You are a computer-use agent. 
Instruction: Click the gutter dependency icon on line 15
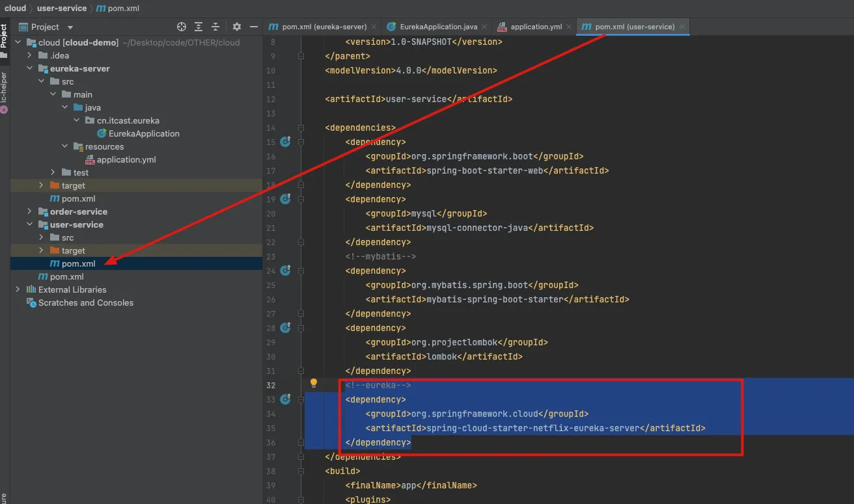tap(285, 141)
